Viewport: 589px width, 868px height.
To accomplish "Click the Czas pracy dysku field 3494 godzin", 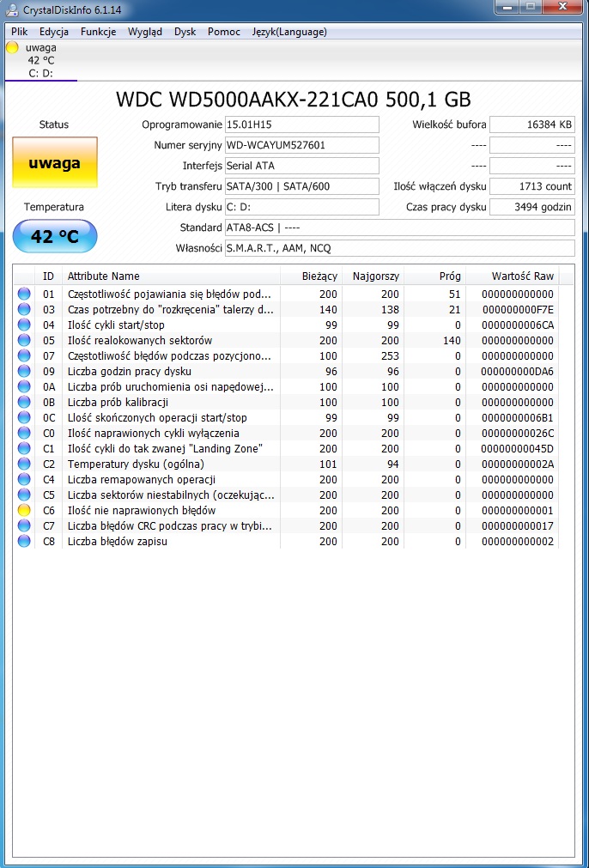I will (532, 207).
